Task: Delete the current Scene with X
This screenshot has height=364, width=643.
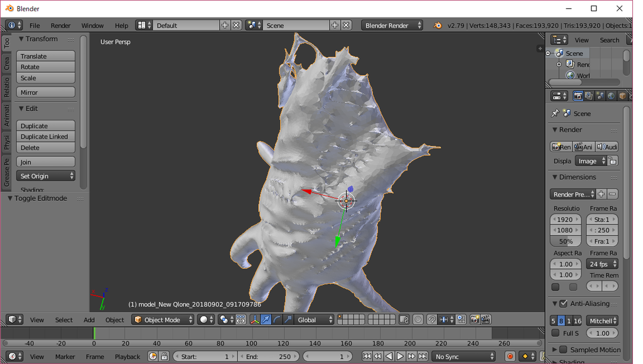Action: 347,25
